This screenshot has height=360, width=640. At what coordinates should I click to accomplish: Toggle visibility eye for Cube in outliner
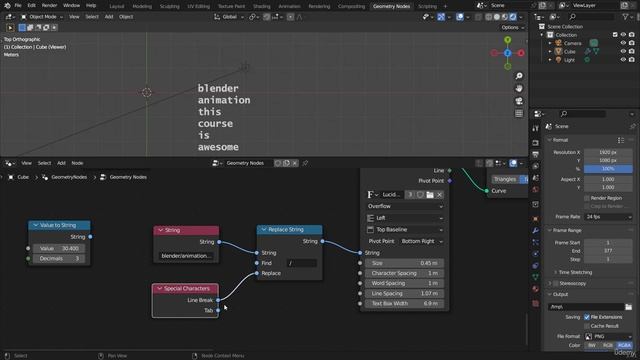click(x=623, y=51)
